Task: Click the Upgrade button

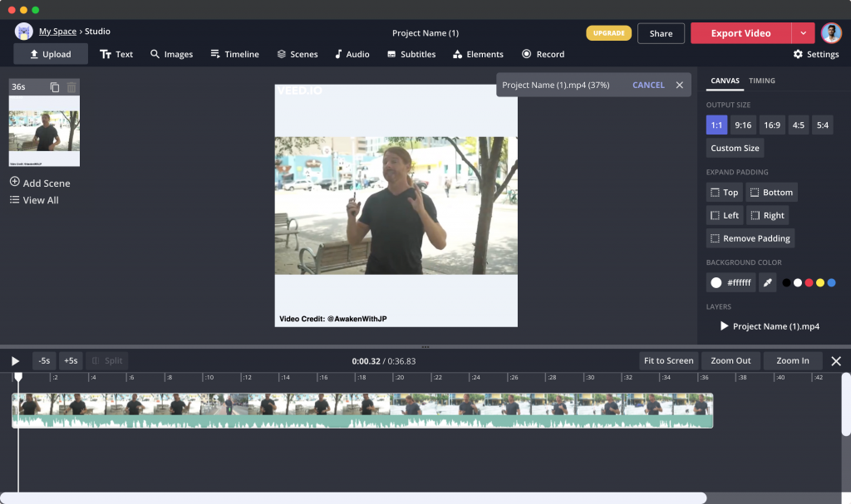Action: click(608, 33)
